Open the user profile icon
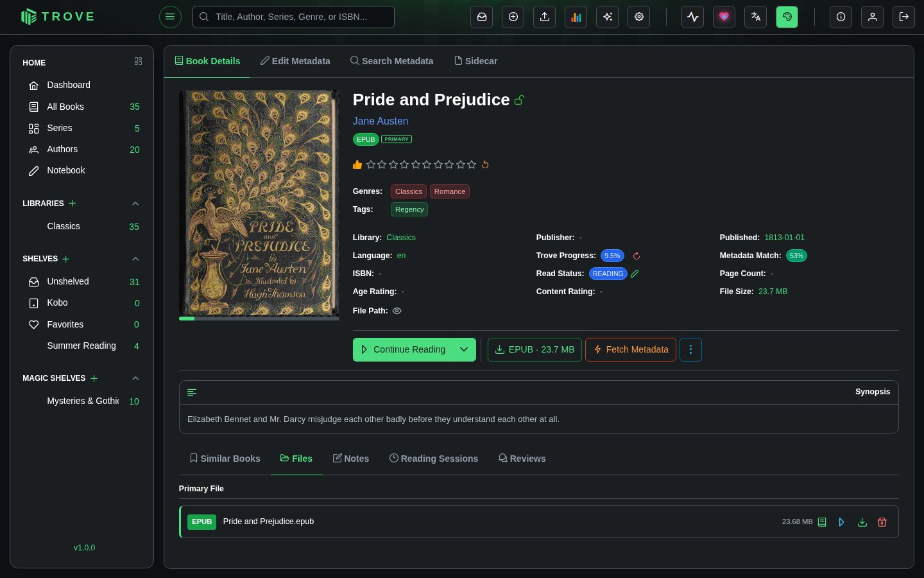 click(x=873, y=17)
